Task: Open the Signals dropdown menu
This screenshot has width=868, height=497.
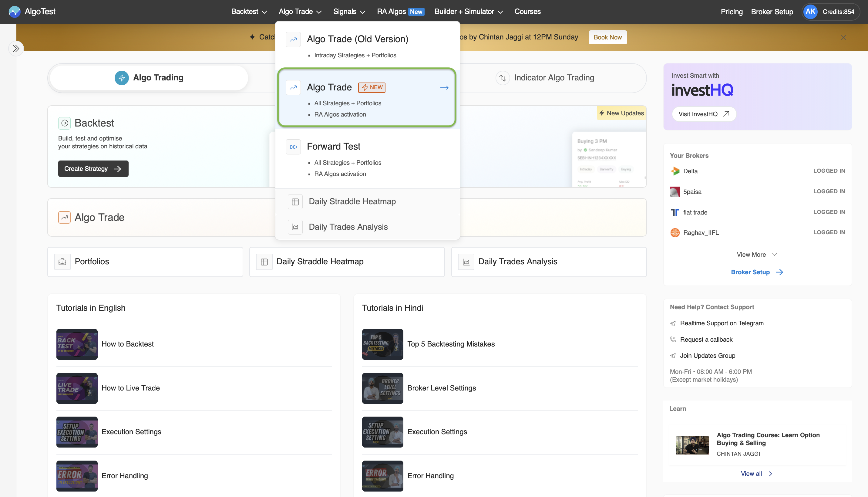Action: click(349, 12)
